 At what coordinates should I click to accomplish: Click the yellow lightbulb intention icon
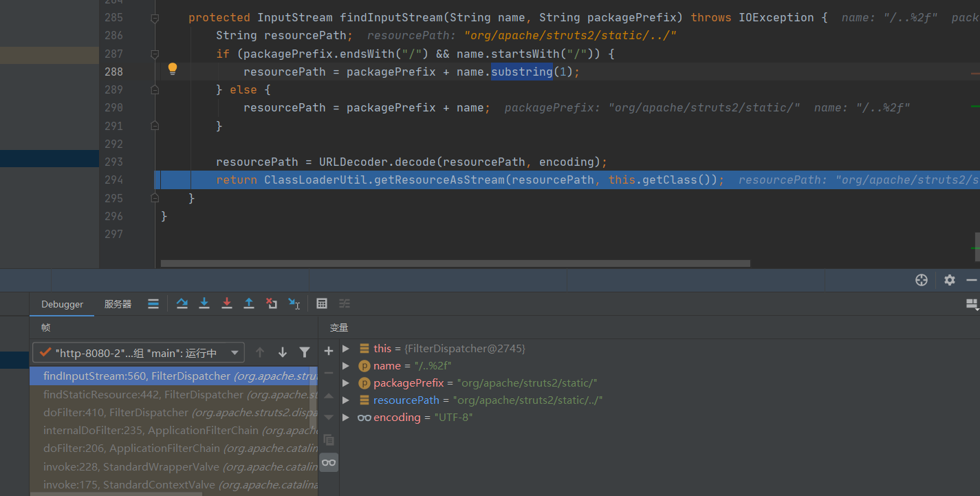(x=173, y=68)
